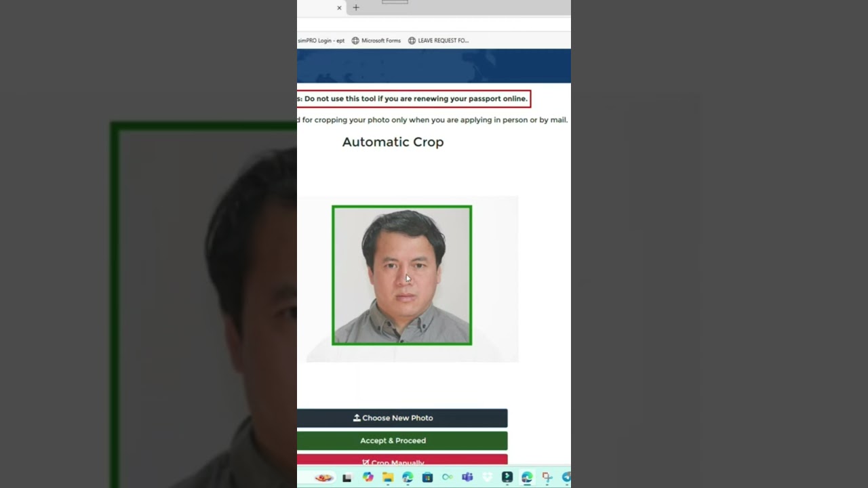Open the Snipping Tool from the taskbar
Image resolution: width=868 pixels, height=488 pixels.
click(x=547, y=477)
